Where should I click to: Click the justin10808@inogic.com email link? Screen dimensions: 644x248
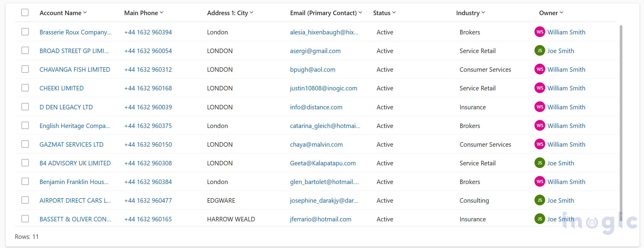(323, 88)
